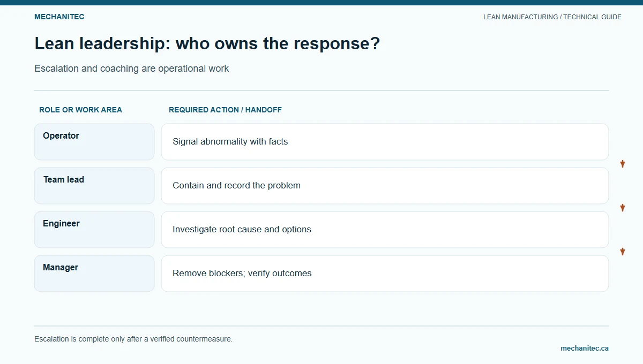
Task: Click subtitle 'Escalation and coaching are operational work'
Action: pyautogui.click(x=132, y=69)
